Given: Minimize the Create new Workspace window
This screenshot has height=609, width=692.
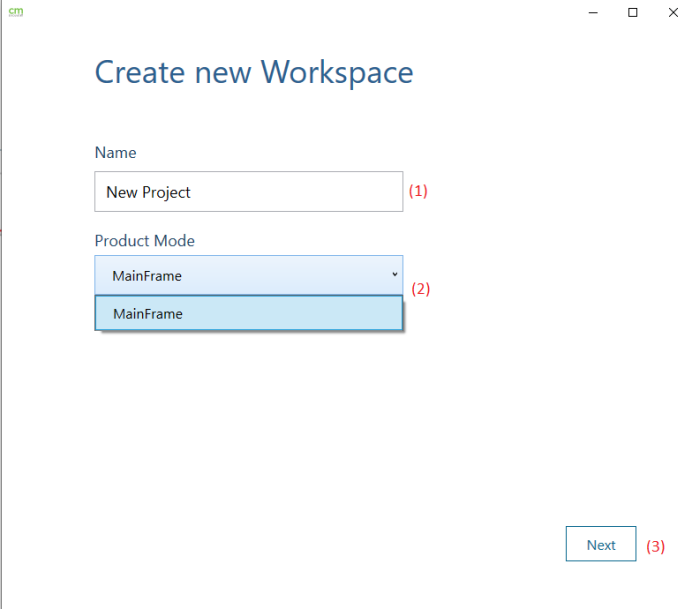Looking at the screenshot, I should pyautogui.click(x=593, y=12).
